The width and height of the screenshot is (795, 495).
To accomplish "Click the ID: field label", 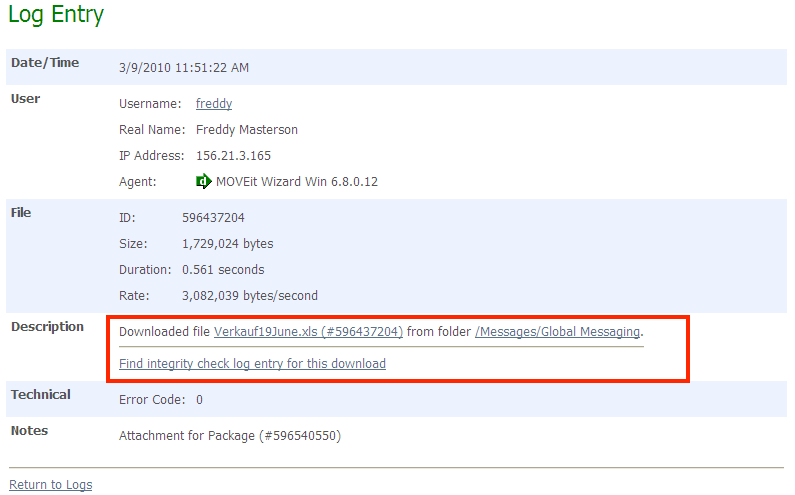I will (127, 218).
